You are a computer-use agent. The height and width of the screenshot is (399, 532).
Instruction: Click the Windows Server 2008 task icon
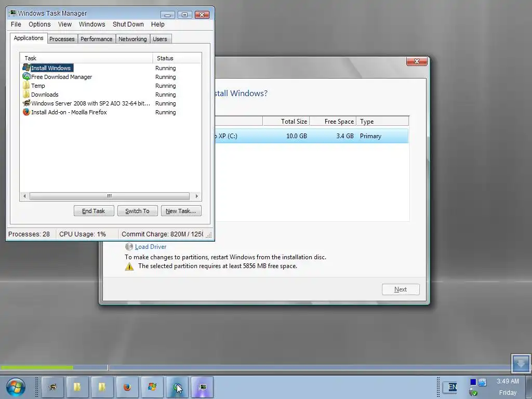26,103
